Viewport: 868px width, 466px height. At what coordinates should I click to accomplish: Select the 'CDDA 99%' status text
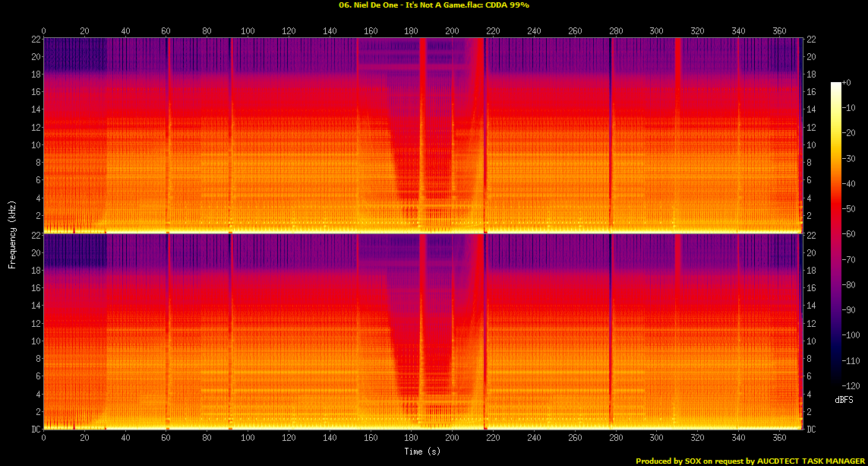click(x=504, y=5)
